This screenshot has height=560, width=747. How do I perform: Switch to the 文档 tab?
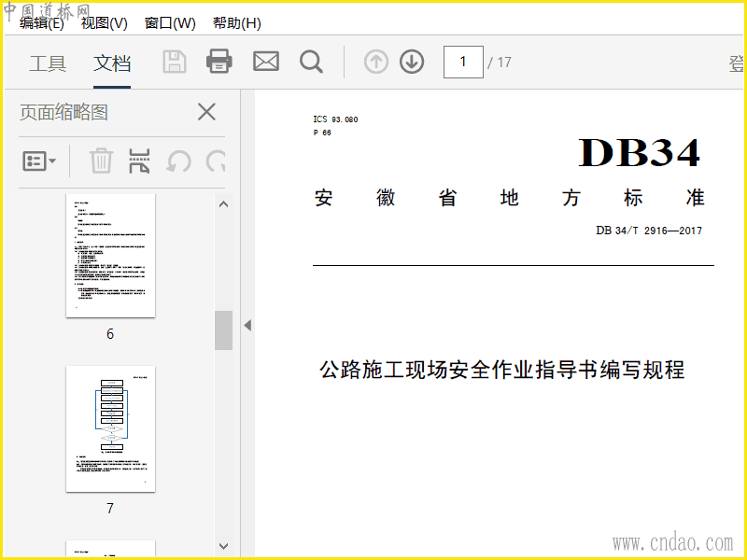112,63
